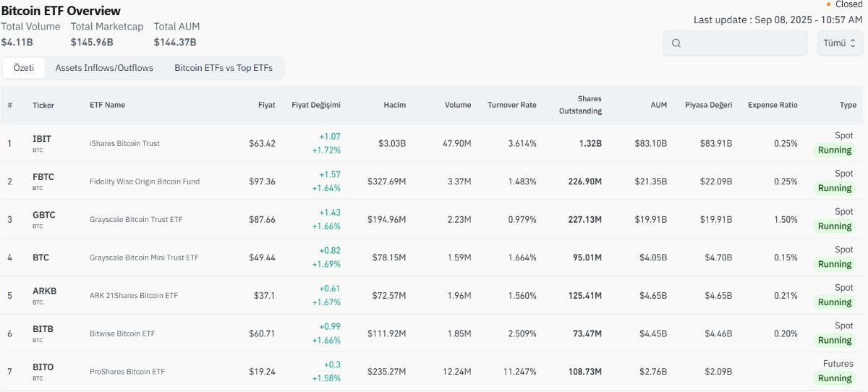Image resolution: width=868 pixels, height=392 pixels.
Task: Sort by Fiyat Değişimi column header
Action: [x=316, y=105]
